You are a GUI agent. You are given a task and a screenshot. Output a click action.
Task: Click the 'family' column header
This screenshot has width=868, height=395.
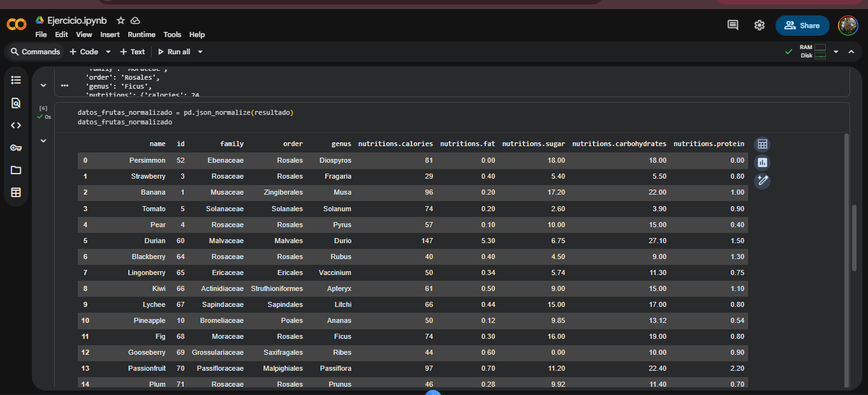(232, 144)
